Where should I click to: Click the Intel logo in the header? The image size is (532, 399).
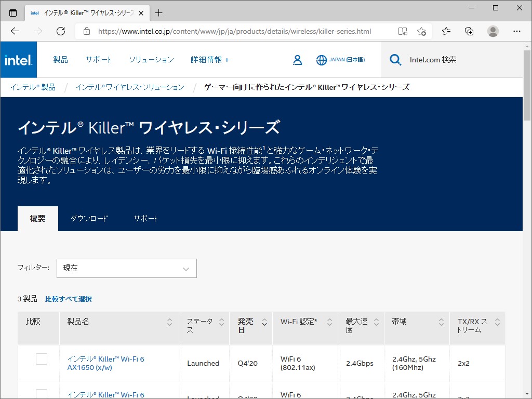point(19,59)
